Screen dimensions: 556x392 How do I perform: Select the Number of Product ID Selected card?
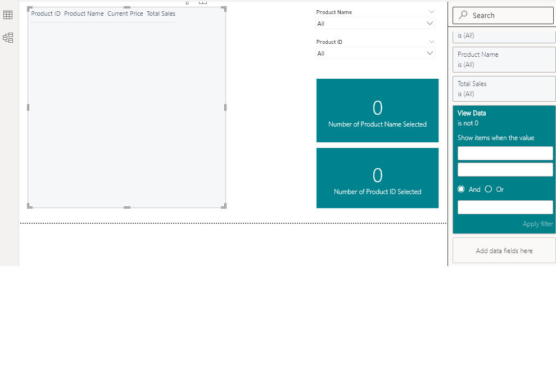pyautogui.click(x=377, y=178)
